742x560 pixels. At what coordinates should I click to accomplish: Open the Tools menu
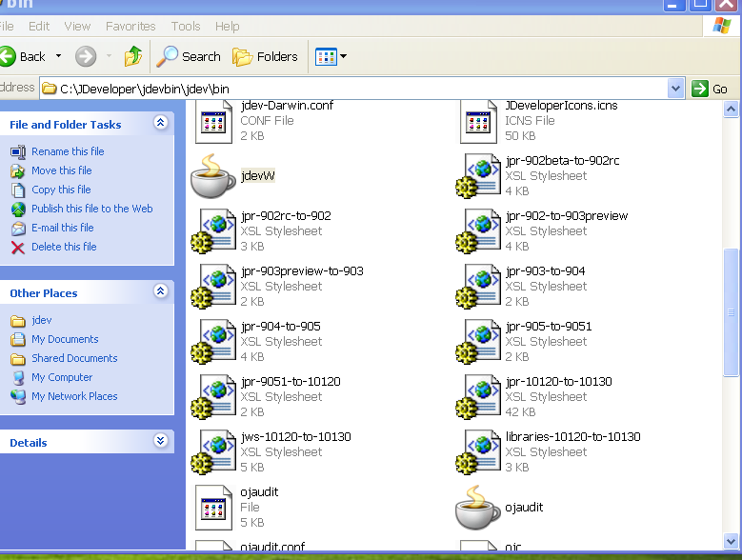click(x=186, y=27)
